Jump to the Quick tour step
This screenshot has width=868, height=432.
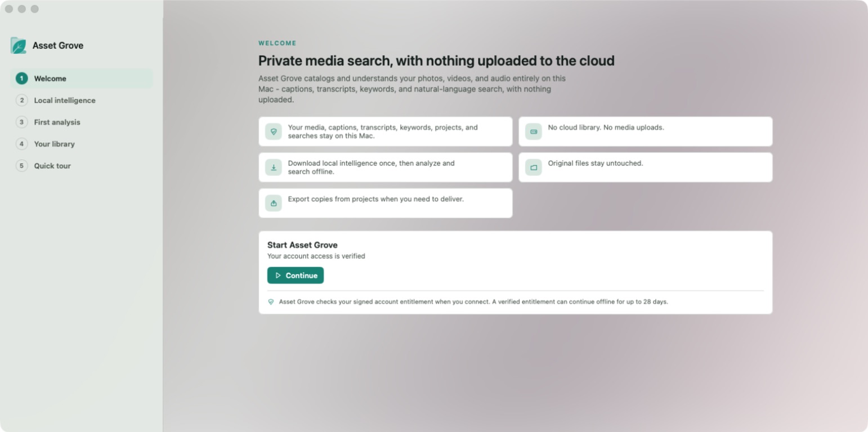[x=82, y=166]
